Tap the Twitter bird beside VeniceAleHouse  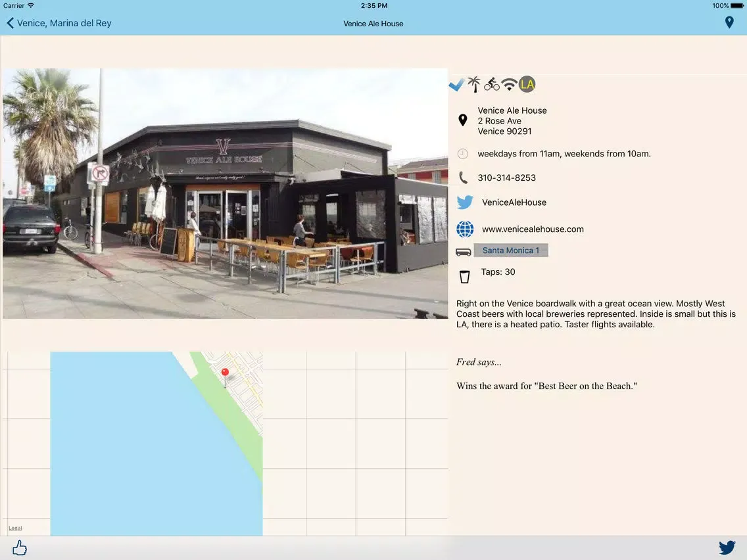(x=465, y=202)
